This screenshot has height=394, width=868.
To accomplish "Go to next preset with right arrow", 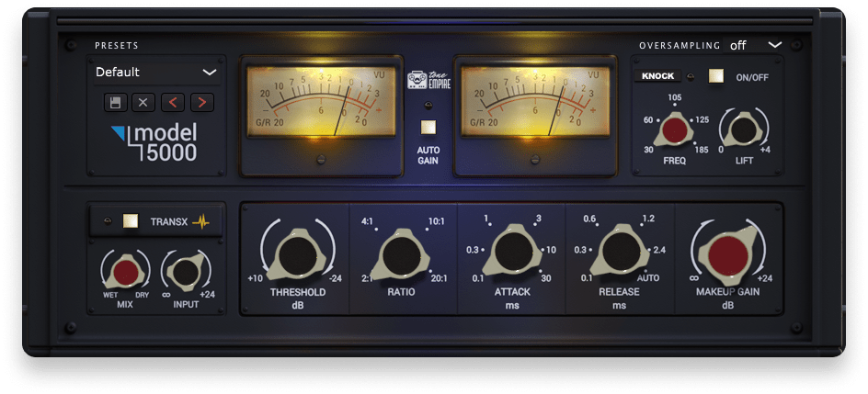I will click(x=201, y=102).
